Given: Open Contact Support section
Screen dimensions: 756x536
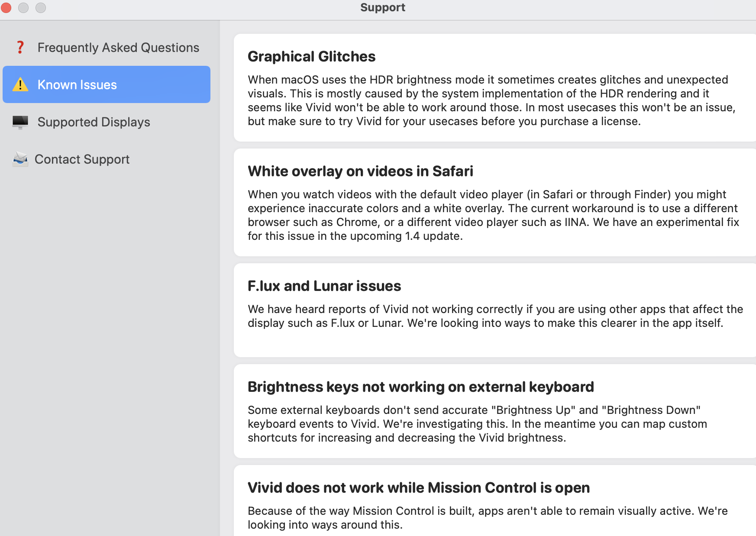Looking at the screenshot, I should (x=107, y=159).
